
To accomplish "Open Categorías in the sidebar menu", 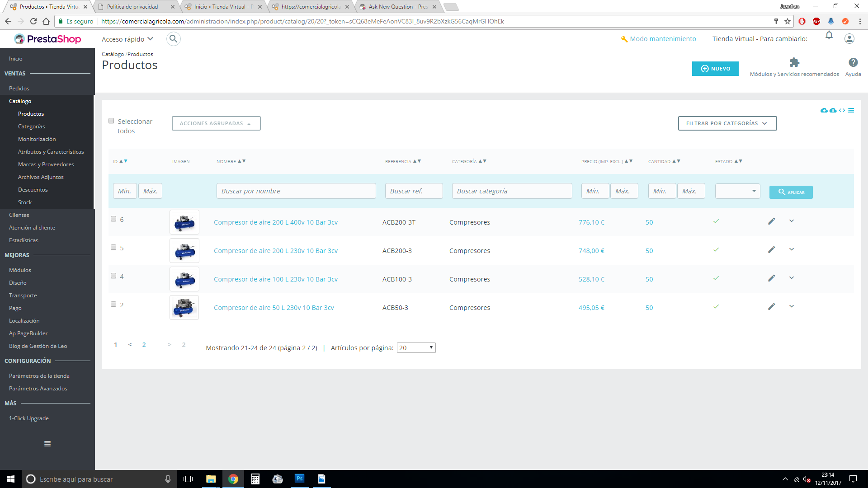I will [32, 127].
